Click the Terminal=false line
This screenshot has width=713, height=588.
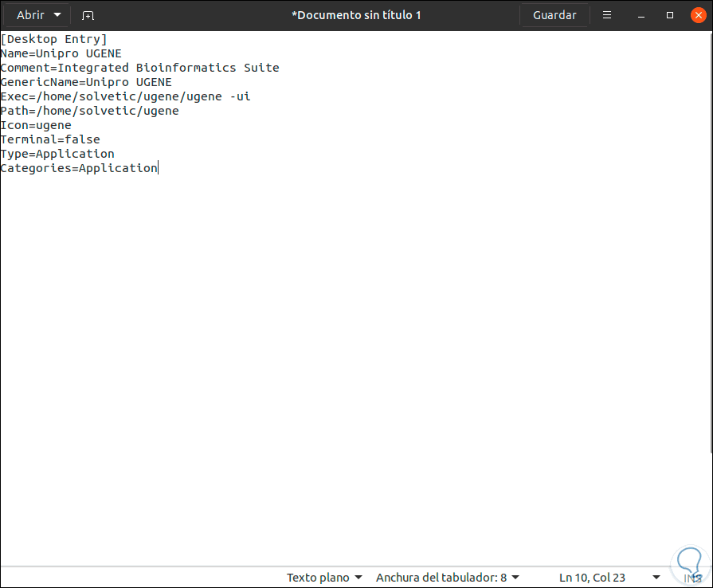50,139
